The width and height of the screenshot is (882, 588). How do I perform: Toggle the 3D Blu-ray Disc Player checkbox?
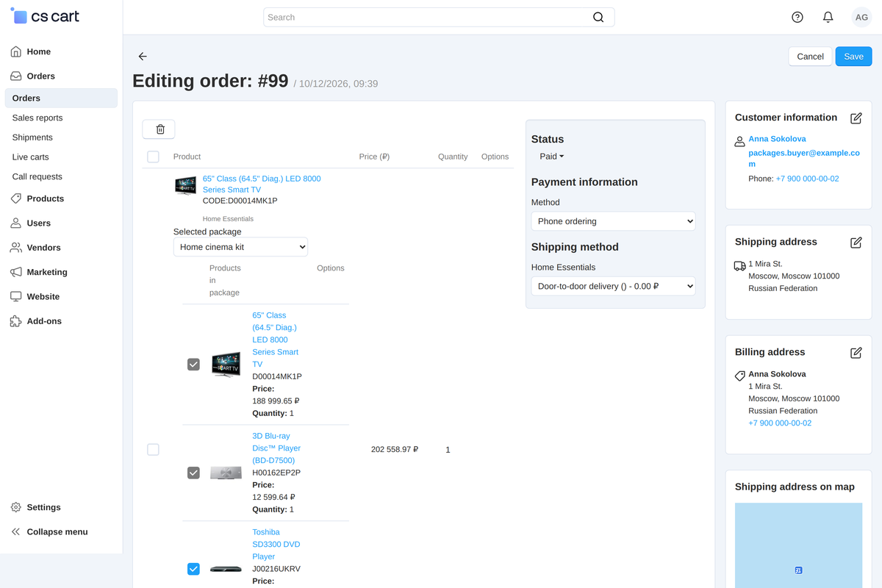pos(193,473)
